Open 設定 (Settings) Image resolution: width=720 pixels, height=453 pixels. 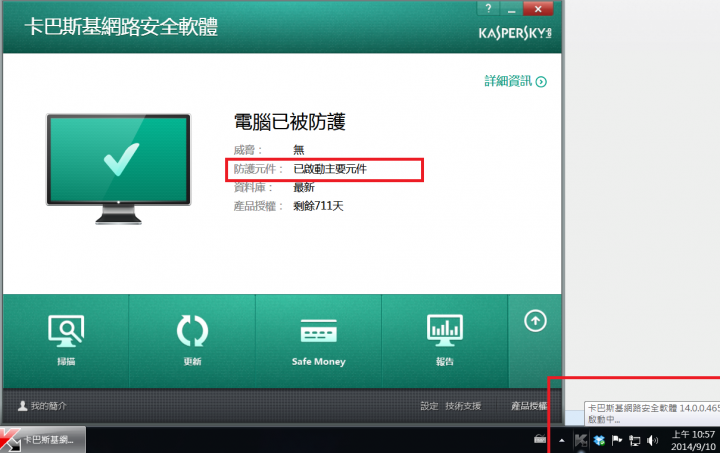tap(429, 406)
